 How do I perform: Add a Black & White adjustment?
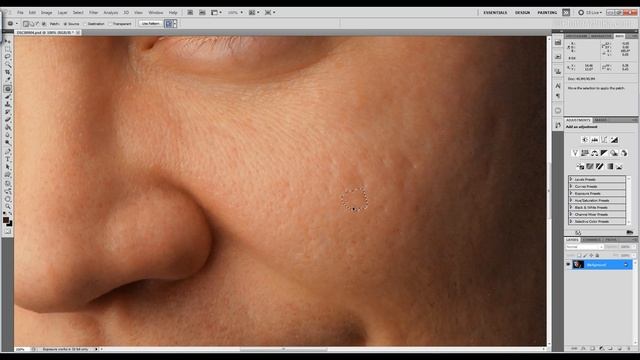(604, 153)
